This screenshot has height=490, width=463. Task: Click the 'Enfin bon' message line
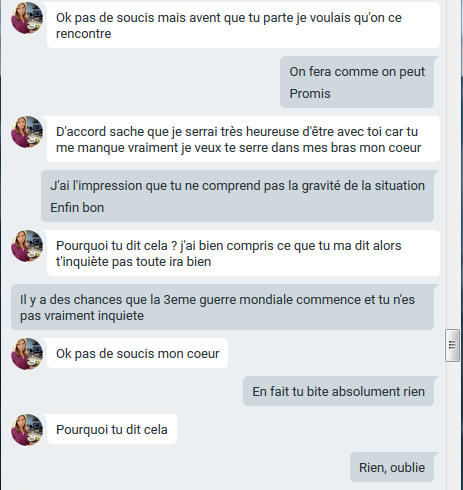77,208
